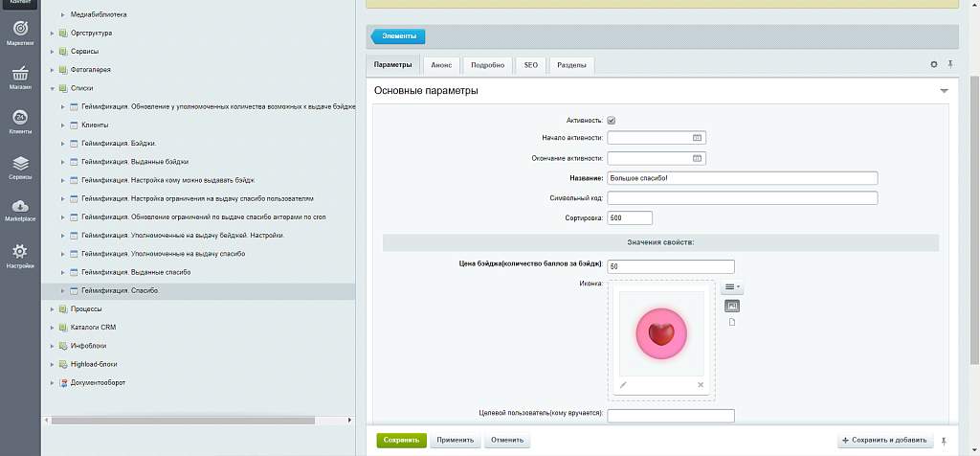Switch to the SEO tab
This screenshot has height=456, width=980.
pyautogui.click(x=530, y=65)
